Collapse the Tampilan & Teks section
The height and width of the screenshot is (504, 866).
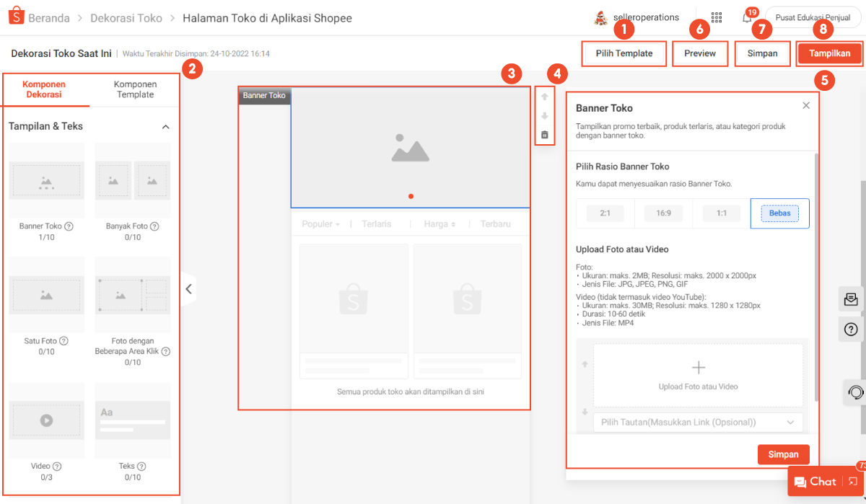coord(165,127)
